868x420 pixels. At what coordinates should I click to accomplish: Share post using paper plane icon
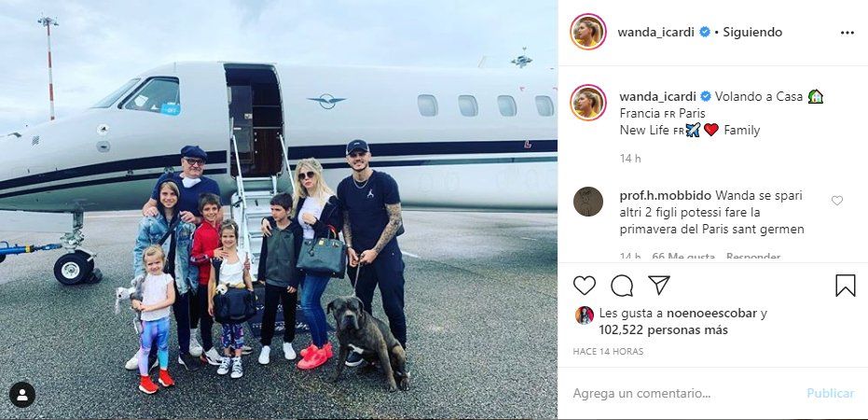tap(659, 285)
